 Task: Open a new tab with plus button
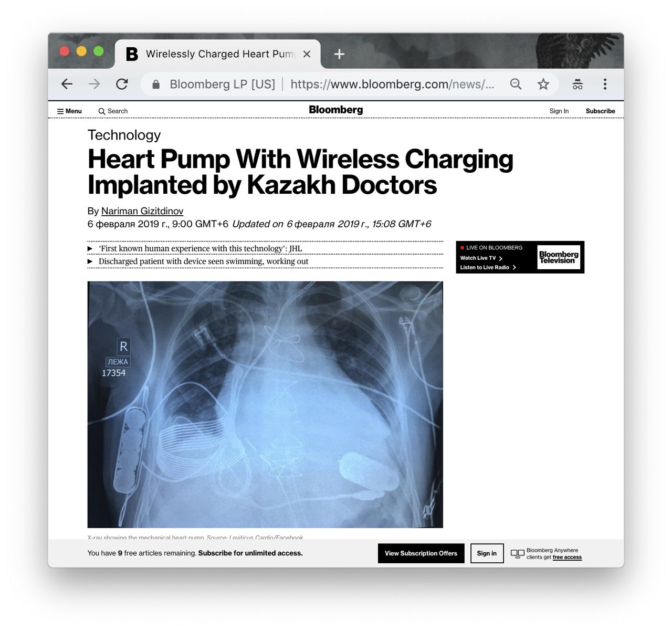(340, 54)
